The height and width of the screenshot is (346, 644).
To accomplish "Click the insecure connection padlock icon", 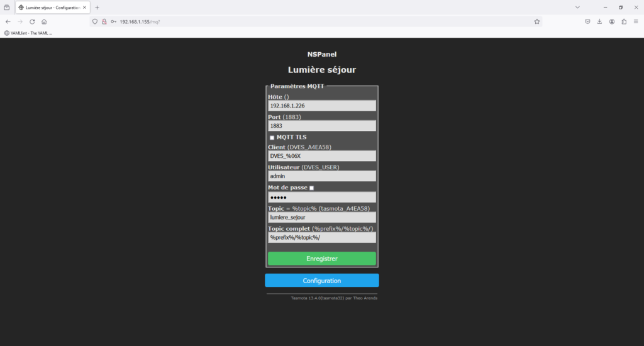I will 104,22.
